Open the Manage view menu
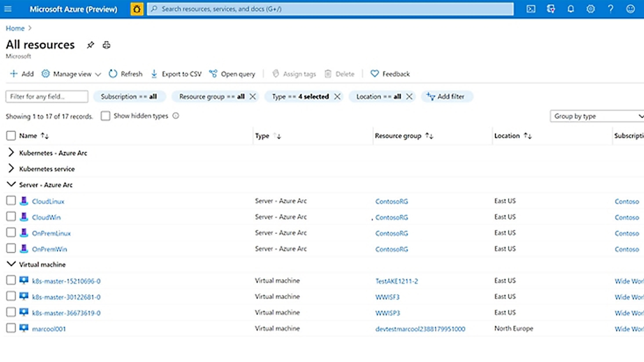The height and width of the screenshot is (362, 644). click(x=71, y=74)
